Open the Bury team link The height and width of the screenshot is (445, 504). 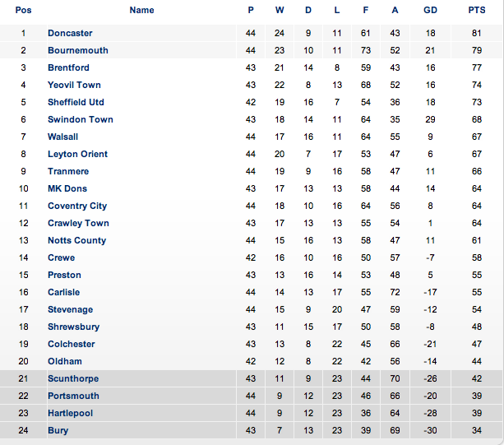(58, 430)
